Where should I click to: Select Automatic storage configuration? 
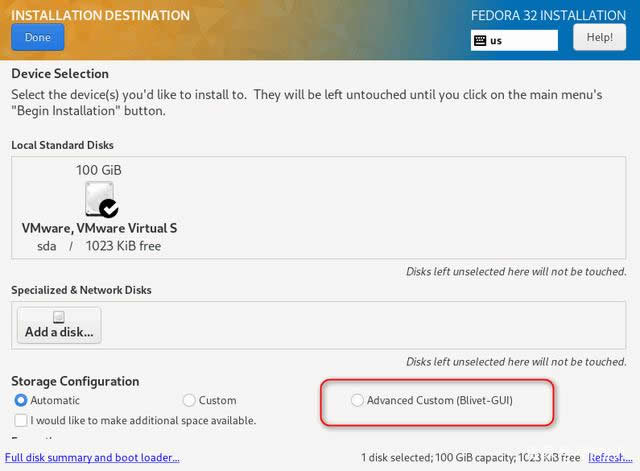point(21,400)
